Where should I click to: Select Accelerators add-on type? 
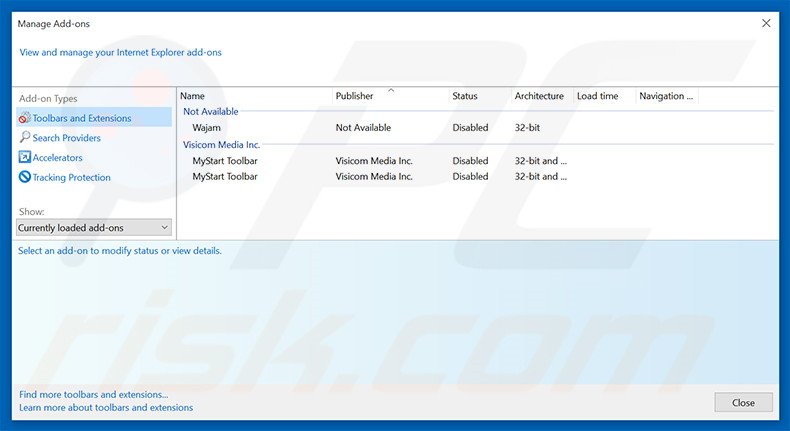pyautogui.click(x=57, y=157)
